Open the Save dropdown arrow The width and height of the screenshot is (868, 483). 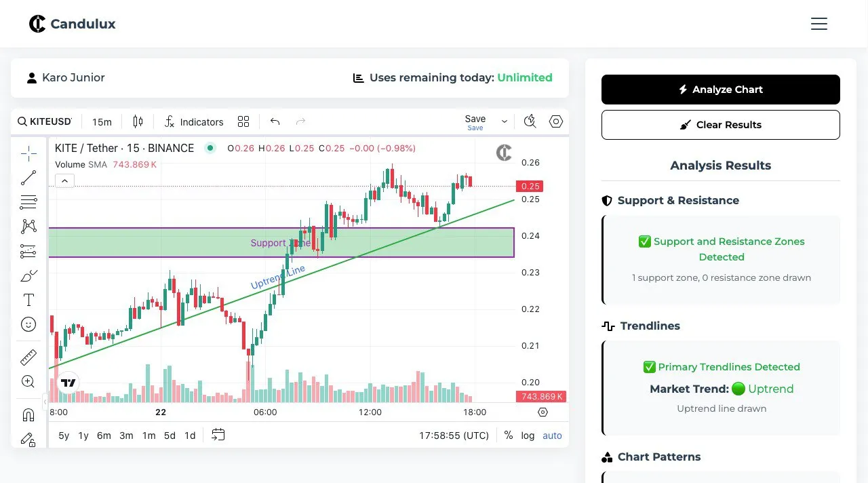point(505,121)
